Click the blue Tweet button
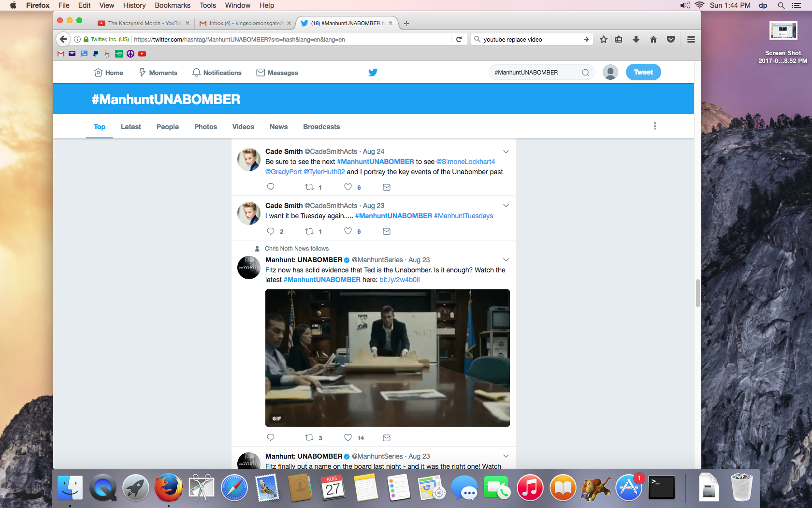812x508 pixels. (643, 72)
